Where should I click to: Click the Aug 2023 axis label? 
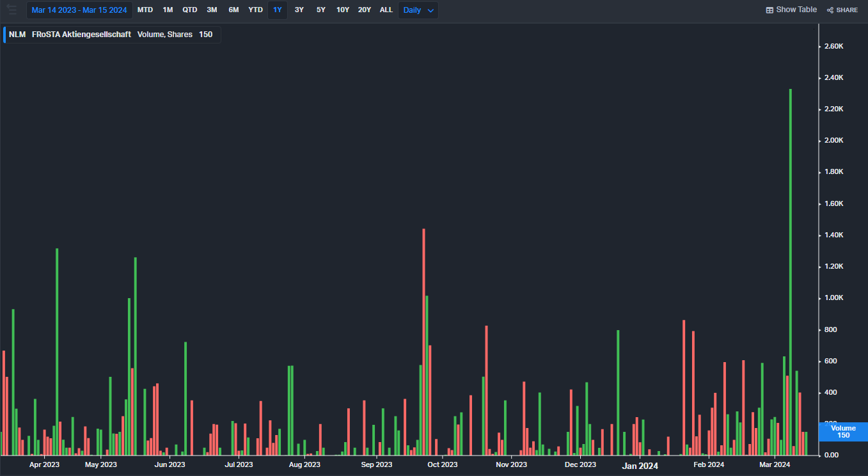tap(304, 464)
